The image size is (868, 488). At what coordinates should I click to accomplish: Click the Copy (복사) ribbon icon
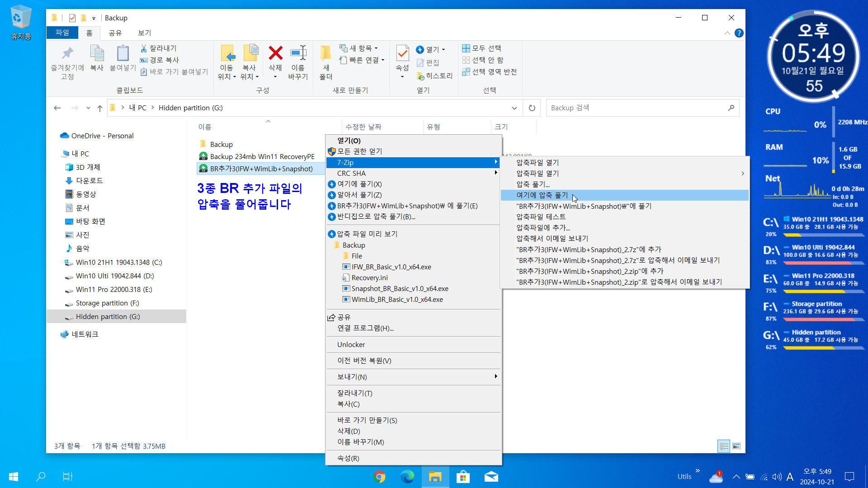97,53
